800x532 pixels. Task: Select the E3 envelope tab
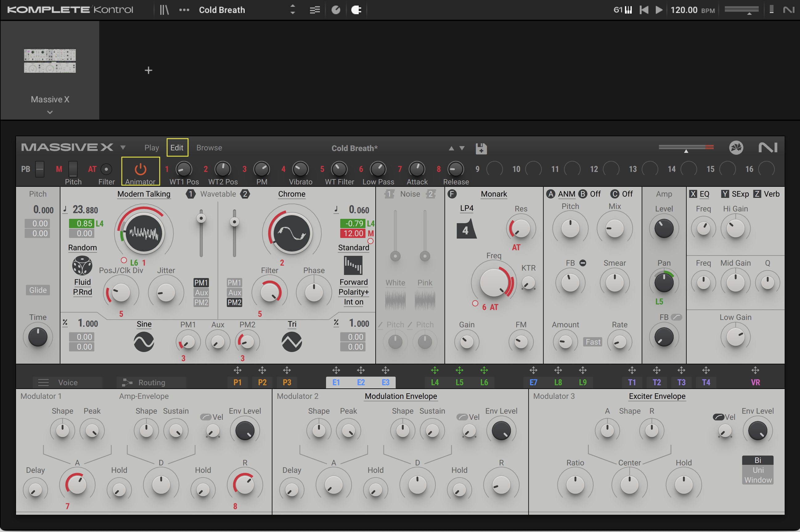click(x=386, y=383)
